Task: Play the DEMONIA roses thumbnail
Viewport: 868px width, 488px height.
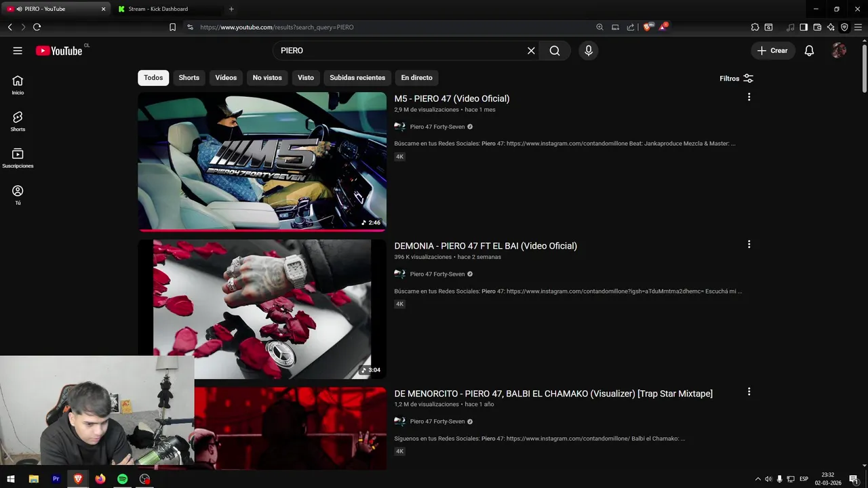Action: (x=262, y=309)
